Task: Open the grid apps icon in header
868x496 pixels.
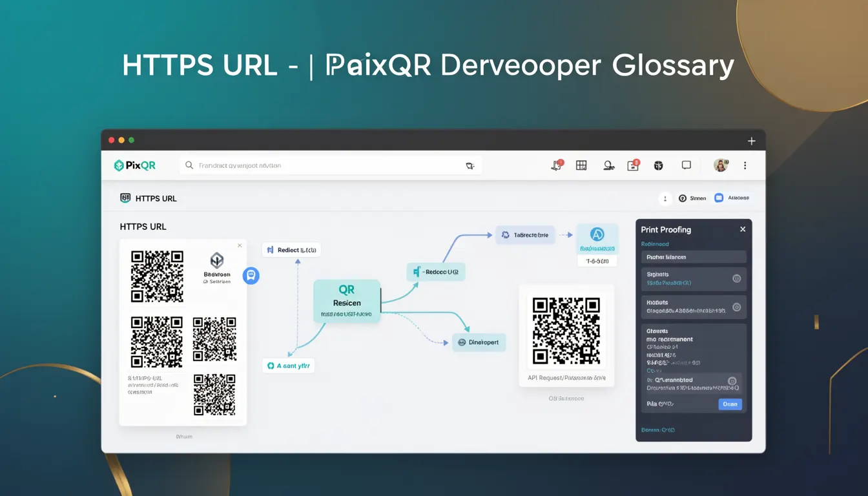Action: click(x=581, y=165)
